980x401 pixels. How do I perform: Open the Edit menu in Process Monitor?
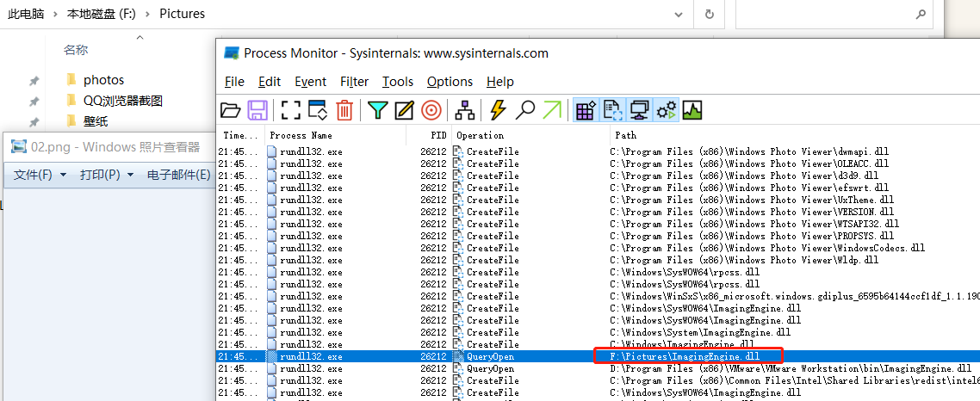[x=270, y=82]
